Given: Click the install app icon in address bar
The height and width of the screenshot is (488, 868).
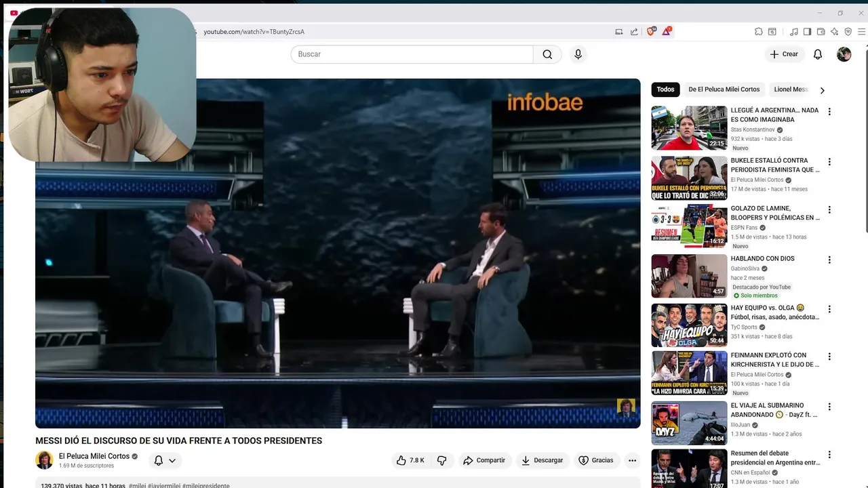Looking at the screenshot, I should pyautogui.click(x=618, y=31).
